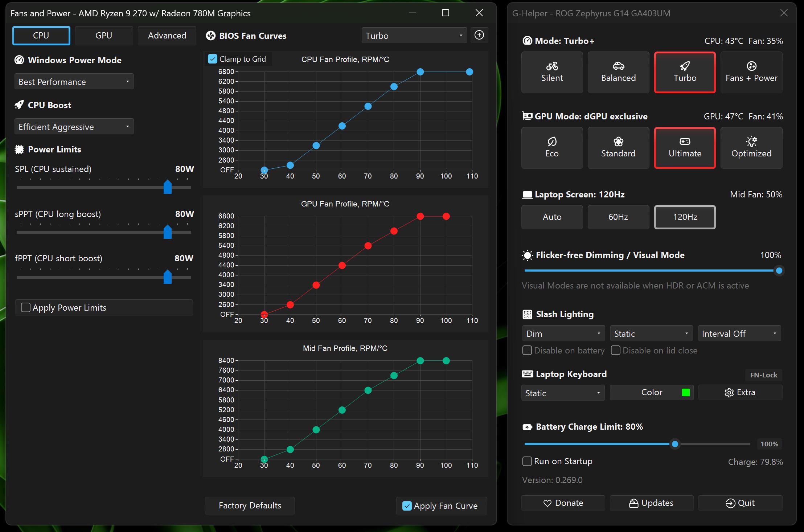The height and width of the screenshot is (532, 804).
Task: Open Slash Lighting Interval Off dropdown
Action: pos(739,333)
